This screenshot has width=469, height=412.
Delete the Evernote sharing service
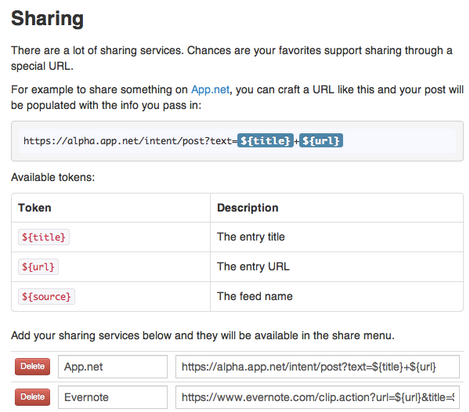(x=32, y=397)
